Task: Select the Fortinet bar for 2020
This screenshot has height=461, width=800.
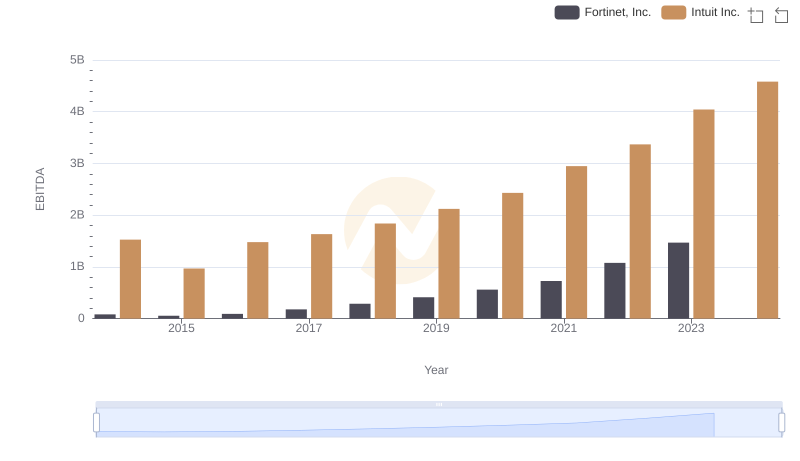Action: pos(487,304)
